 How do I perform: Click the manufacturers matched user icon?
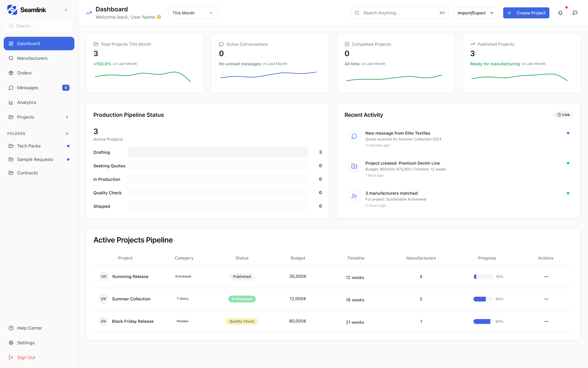[x=354, y=196]
